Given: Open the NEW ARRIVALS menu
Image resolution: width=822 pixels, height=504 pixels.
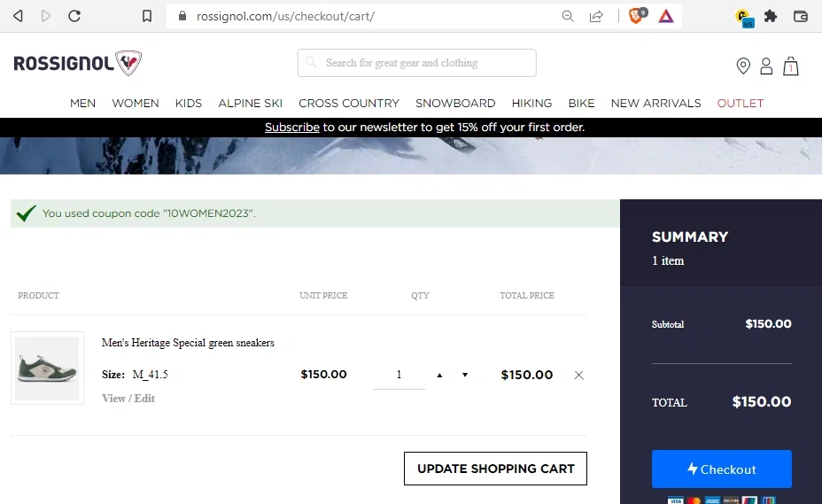Looking at the screenshot, I should click(655, 104).
